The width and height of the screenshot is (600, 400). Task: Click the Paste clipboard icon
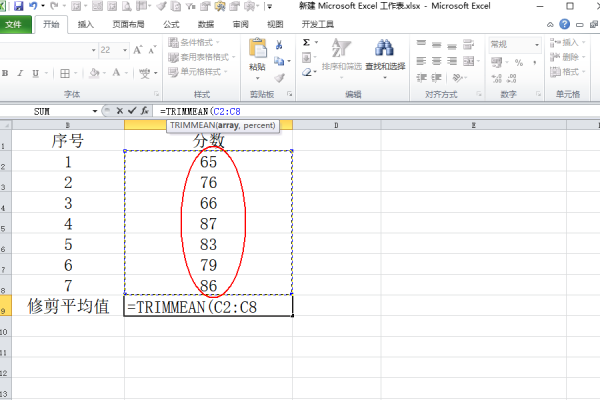click(258, 49)
